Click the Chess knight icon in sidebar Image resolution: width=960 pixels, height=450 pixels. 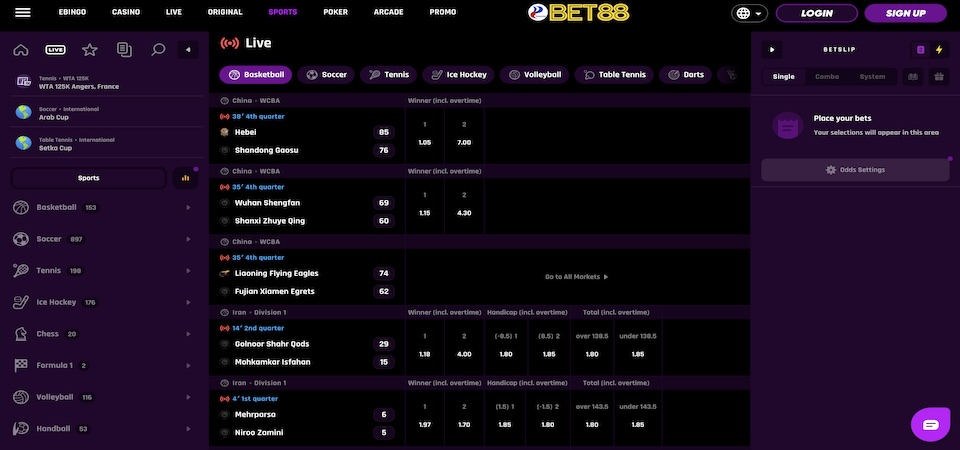click(21, 334)
